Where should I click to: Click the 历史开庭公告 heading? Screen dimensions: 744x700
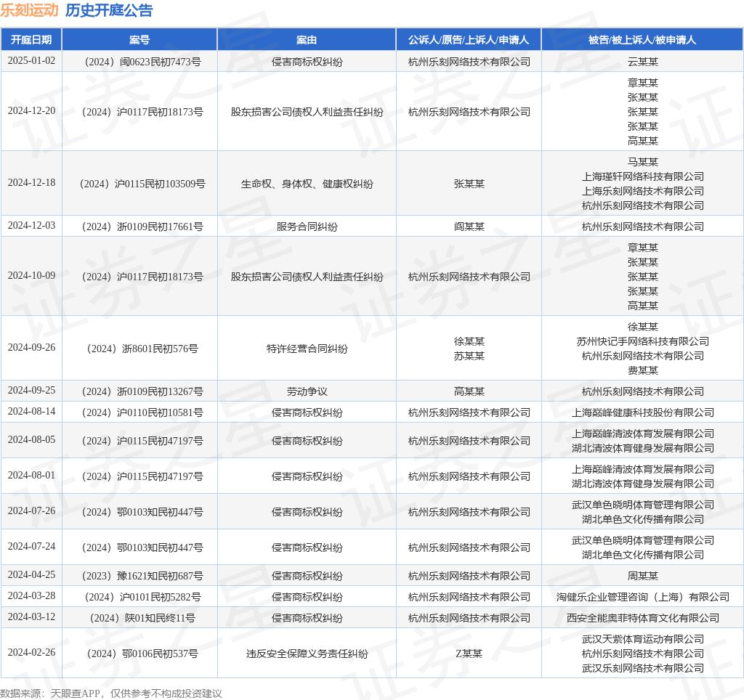109,10
